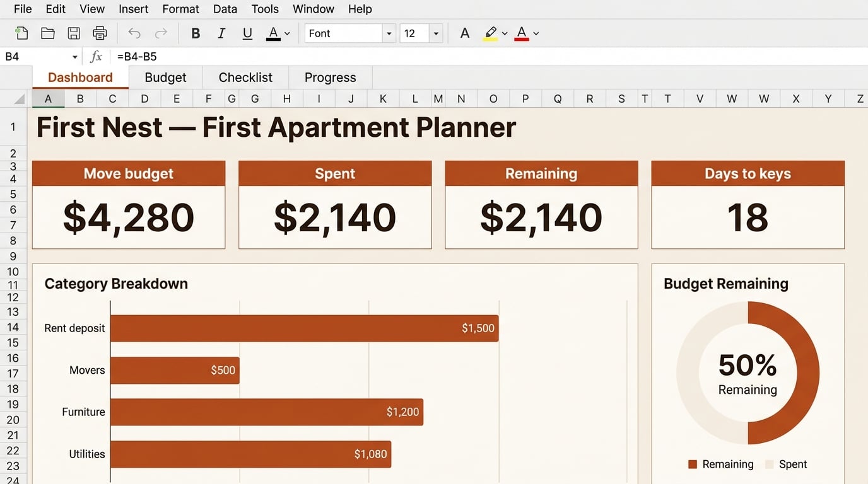Switch to the Checklist sheet tab
This screenshot has height=484, width=868.
[x=245, y=78]
